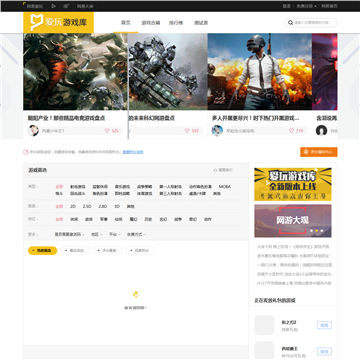Open 网易大神 link in the top bar
This screenshot has width=360, height=360.
point(85,6)
